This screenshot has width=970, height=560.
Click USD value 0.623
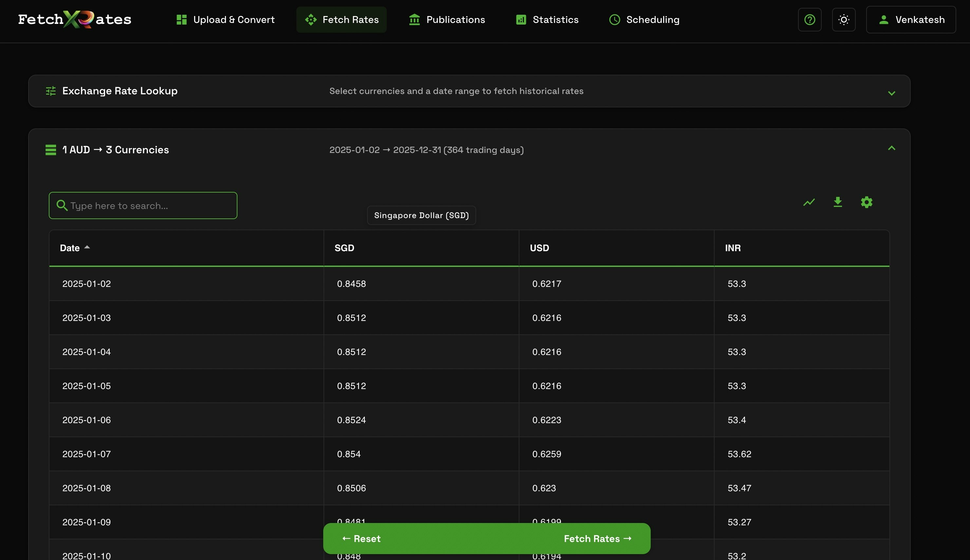pyautogui.click(x=544, y=488)
